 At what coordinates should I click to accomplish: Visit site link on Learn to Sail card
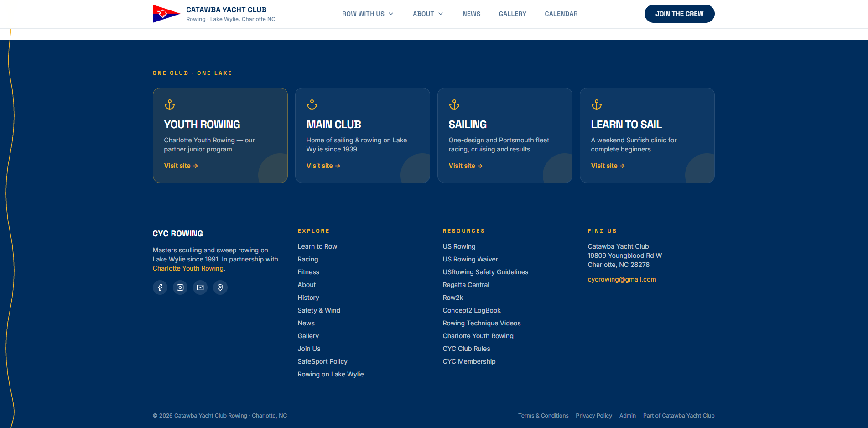click(x=608, y=166)
